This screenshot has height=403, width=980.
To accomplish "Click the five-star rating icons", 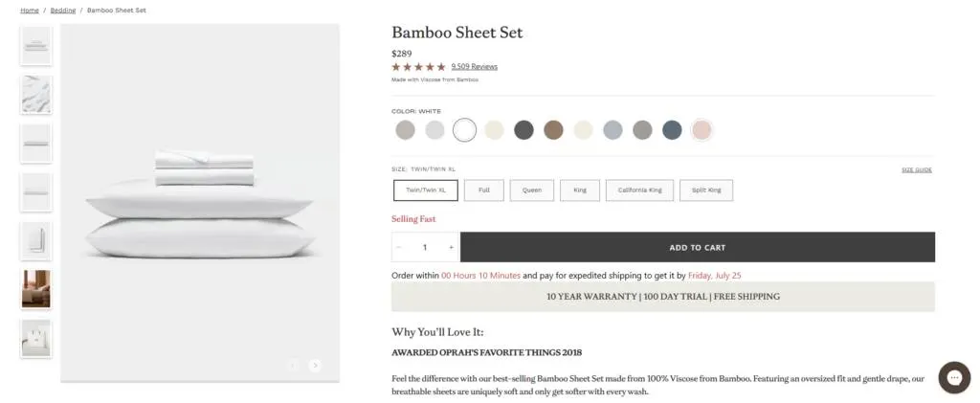I will tap(418, 67).
